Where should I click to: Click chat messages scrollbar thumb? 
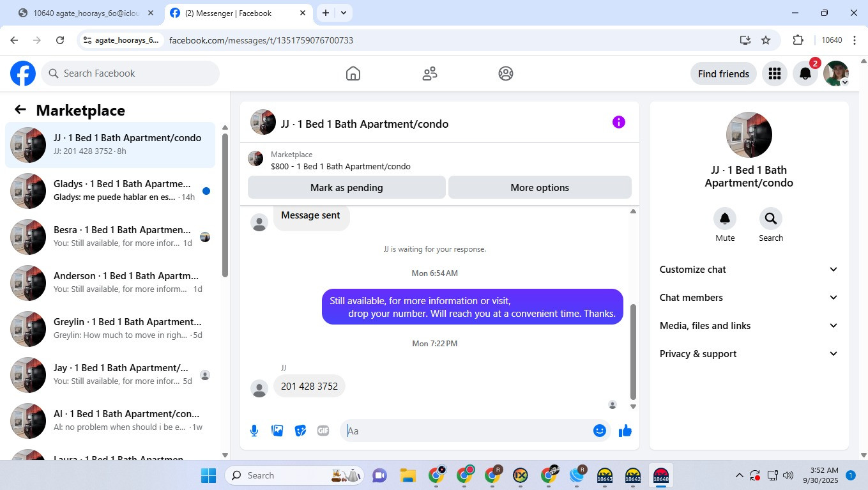[634, 351]
